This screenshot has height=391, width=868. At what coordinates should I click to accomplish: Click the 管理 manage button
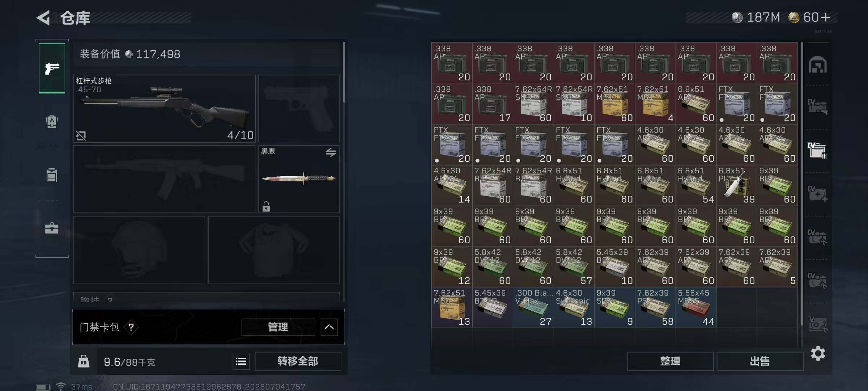coord(278,327)
